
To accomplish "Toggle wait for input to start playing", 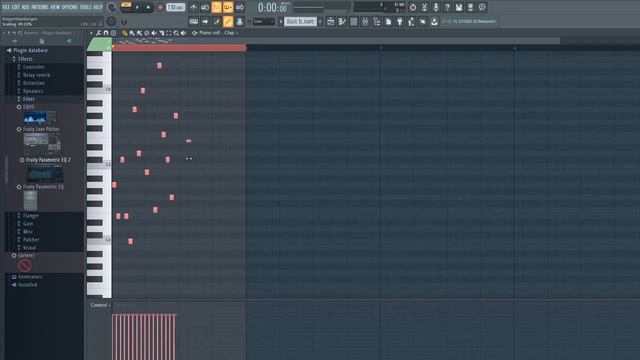I will point(205,7).
